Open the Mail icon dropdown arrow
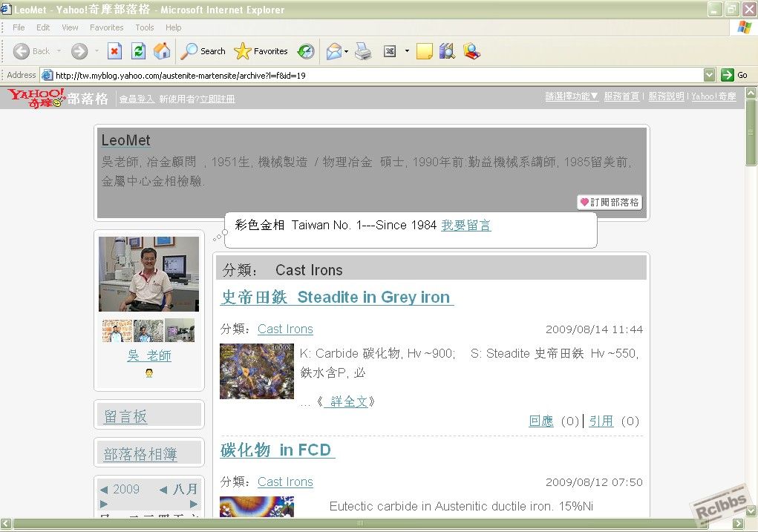The height and width of the screenshot is (532, 758). 346,51
